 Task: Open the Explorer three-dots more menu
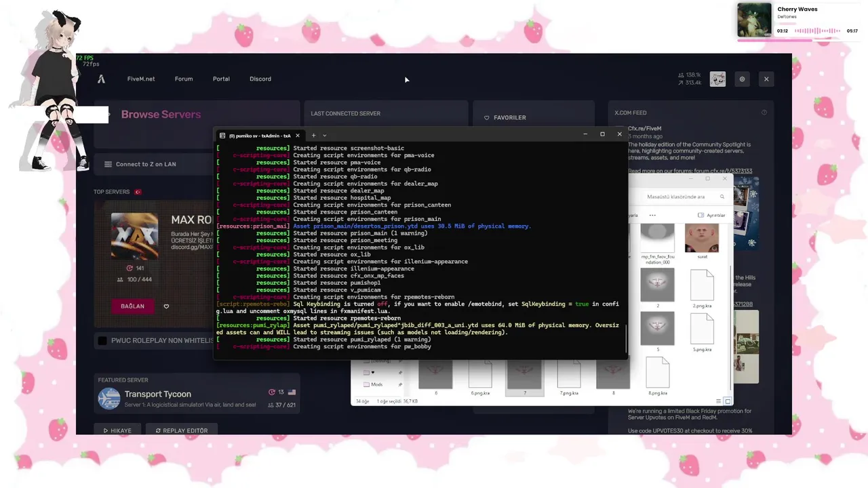click(x=652, y=215)
